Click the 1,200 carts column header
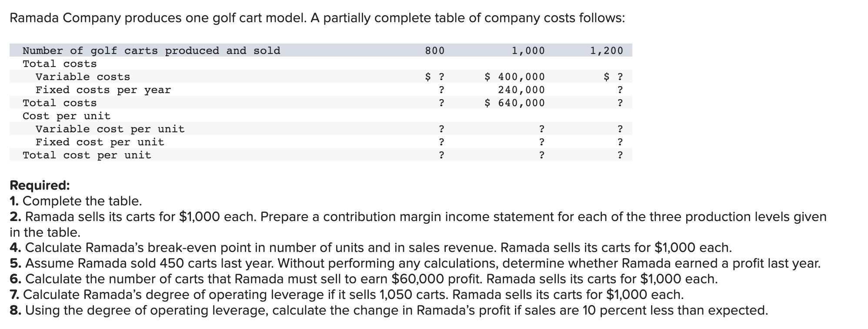 (x=606, y=50)
